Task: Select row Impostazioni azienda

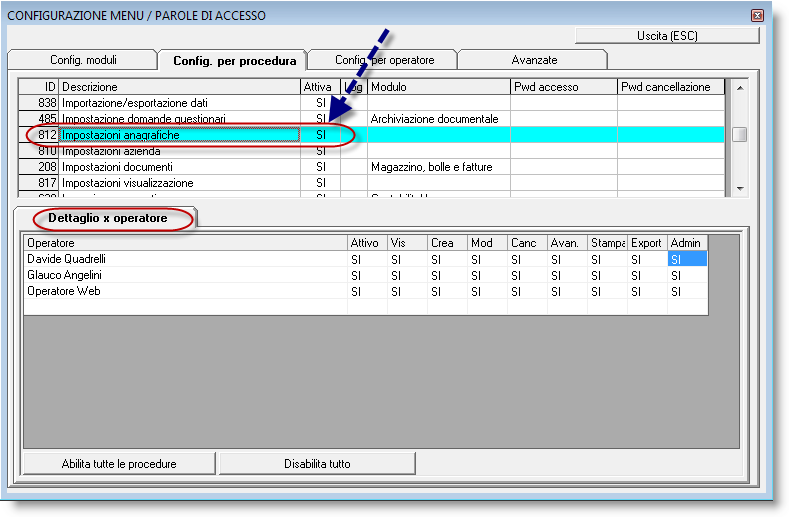Action: pyautogui.click(x=371, y=151)
